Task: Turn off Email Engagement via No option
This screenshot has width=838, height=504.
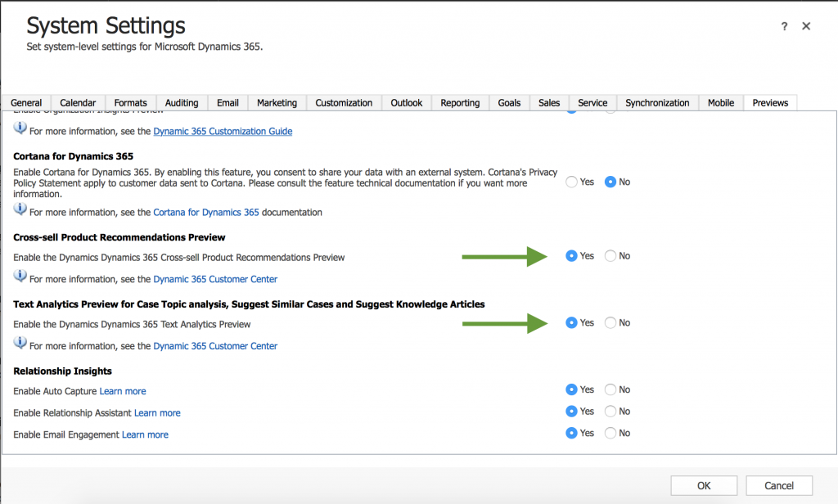Action: point(610,434)
